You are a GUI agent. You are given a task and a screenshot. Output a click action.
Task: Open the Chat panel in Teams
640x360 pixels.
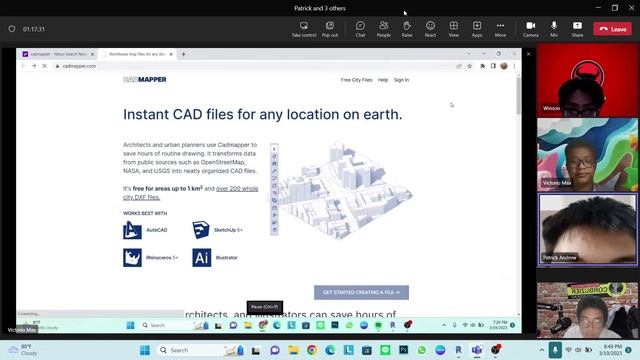click(360, 29)
